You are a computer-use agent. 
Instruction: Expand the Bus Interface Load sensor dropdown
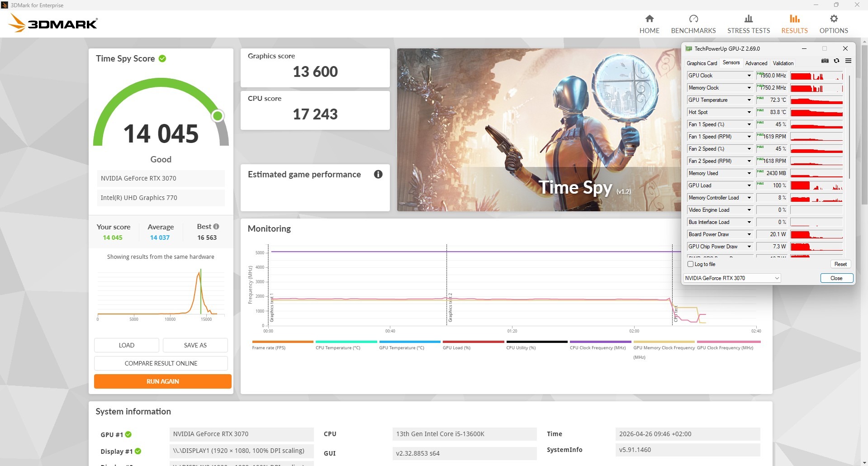click(x=749, y=222)
